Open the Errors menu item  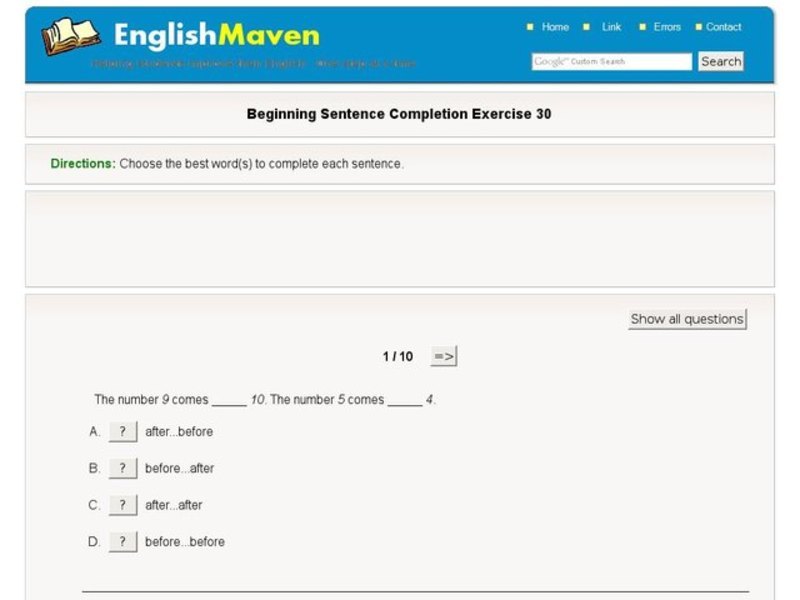665,27
